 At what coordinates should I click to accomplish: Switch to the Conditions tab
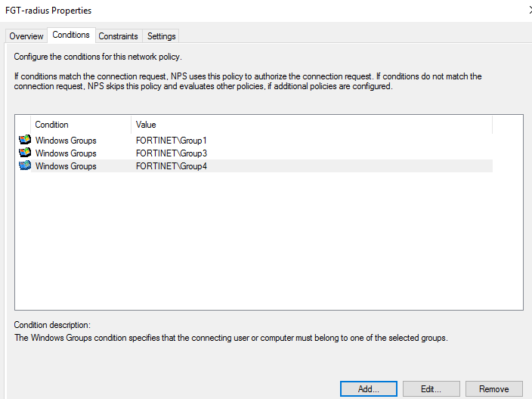click(x=71, y=35)
